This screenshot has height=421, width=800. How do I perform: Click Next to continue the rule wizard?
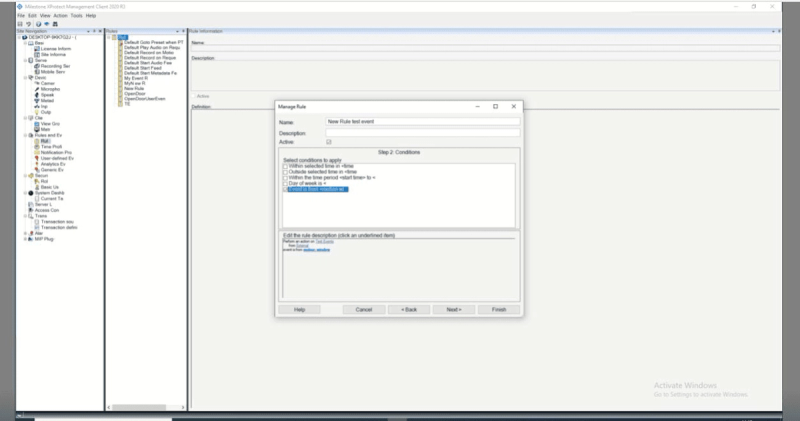click(x=454, y=310)
